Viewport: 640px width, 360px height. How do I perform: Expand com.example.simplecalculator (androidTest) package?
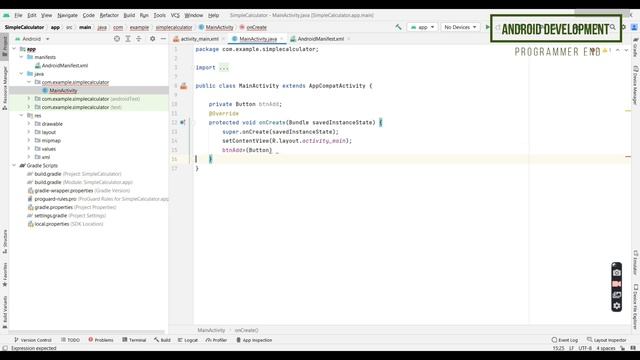pos(29,98)
